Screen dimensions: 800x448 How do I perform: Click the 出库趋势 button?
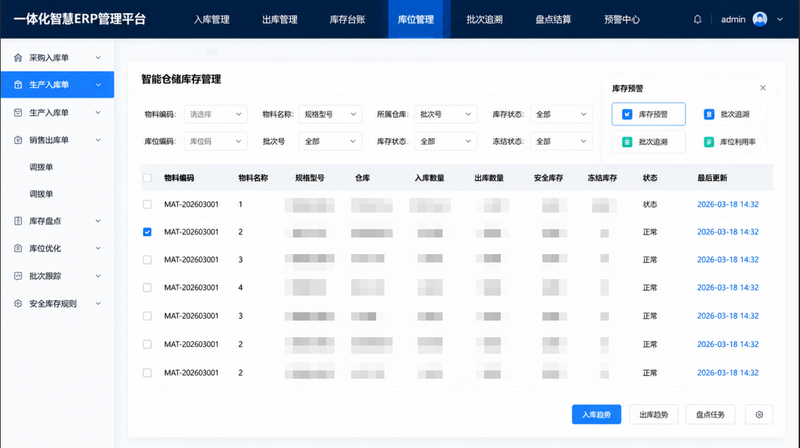coord(654,414)
